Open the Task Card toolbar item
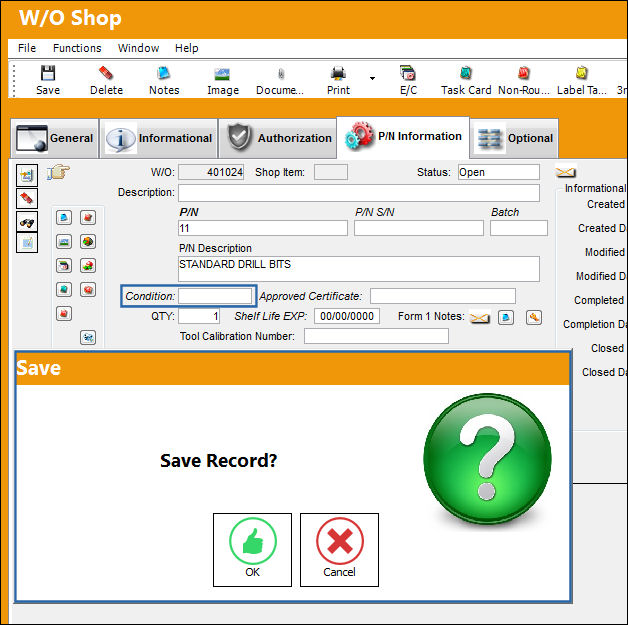This screenshot has width=628, height=625. pyautogui.click(x=466, y=80)
